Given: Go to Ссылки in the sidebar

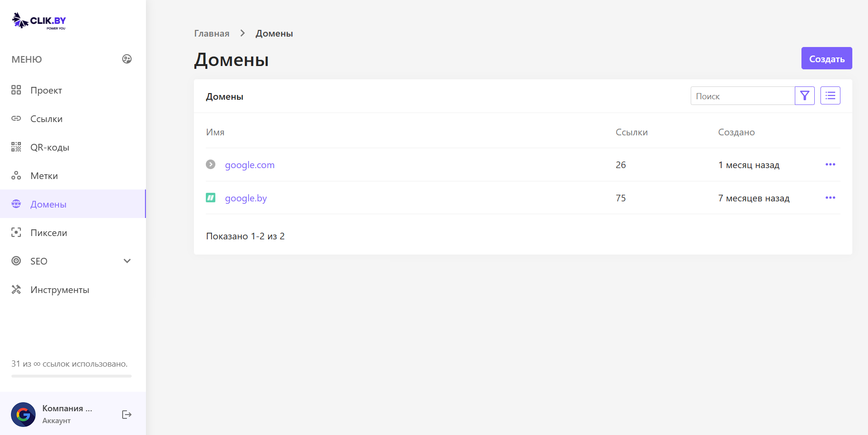Looking at the screenshot, I should (x=46, y=119).
